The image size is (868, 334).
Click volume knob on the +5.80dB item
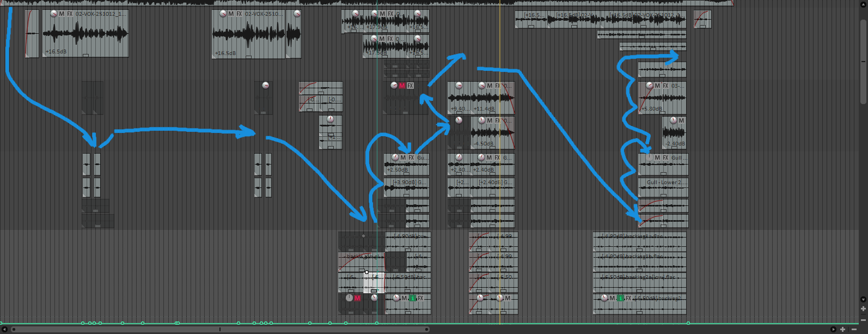(x=649, y=86)
